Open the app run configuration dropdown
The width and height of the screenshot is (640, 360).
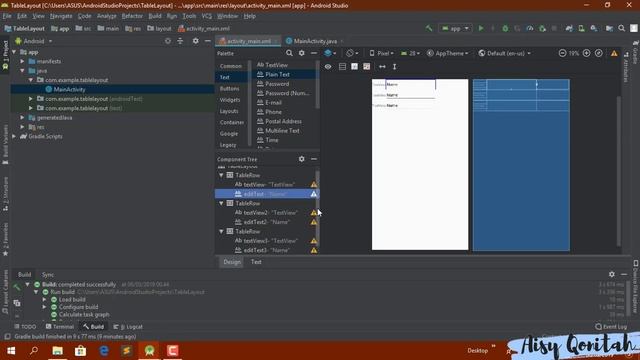[455, 28]
